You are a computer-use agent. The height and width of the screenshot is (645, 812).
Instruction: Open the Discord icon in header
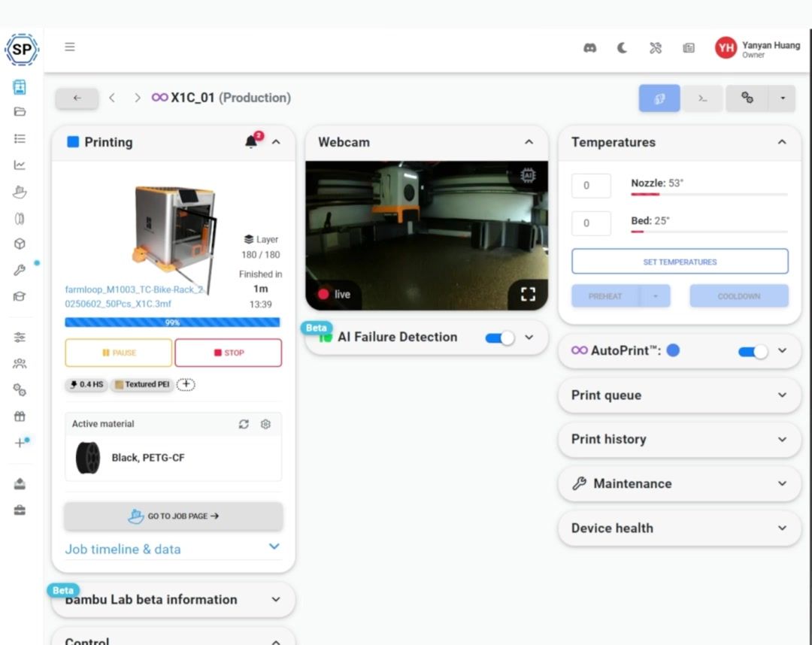[x=589, y=48]
